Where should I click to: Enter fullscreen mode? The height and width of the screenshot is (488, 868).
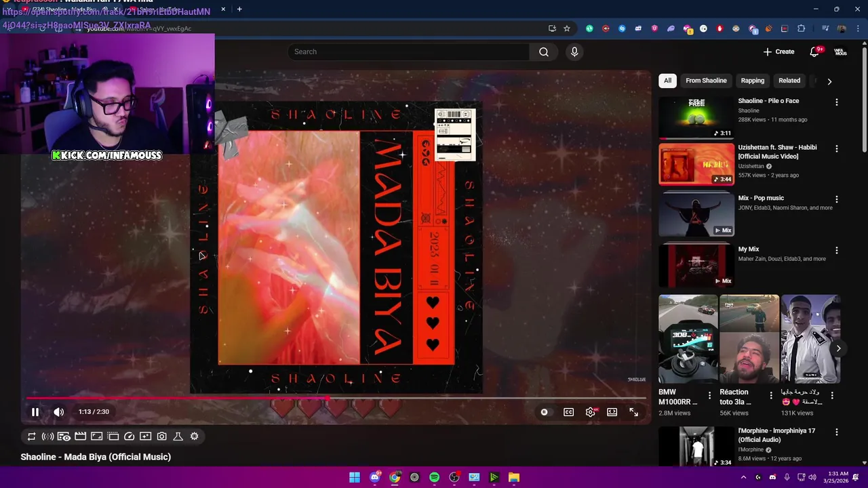(633, 411)
